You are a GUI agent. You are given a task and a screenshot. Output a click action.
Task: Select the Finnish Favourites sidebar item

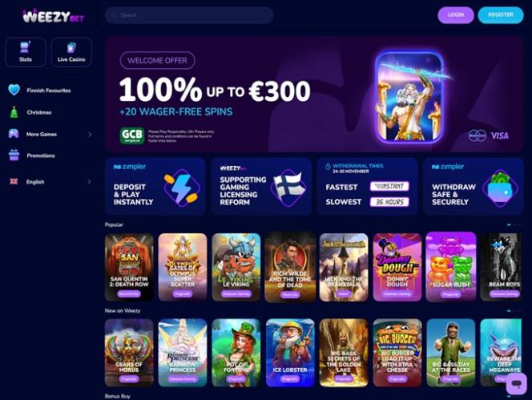50,91
